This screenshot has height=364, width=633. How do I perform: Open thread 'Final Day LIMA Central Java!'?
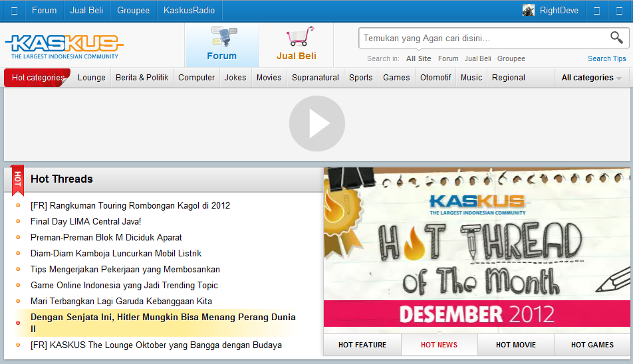[86, 221]
